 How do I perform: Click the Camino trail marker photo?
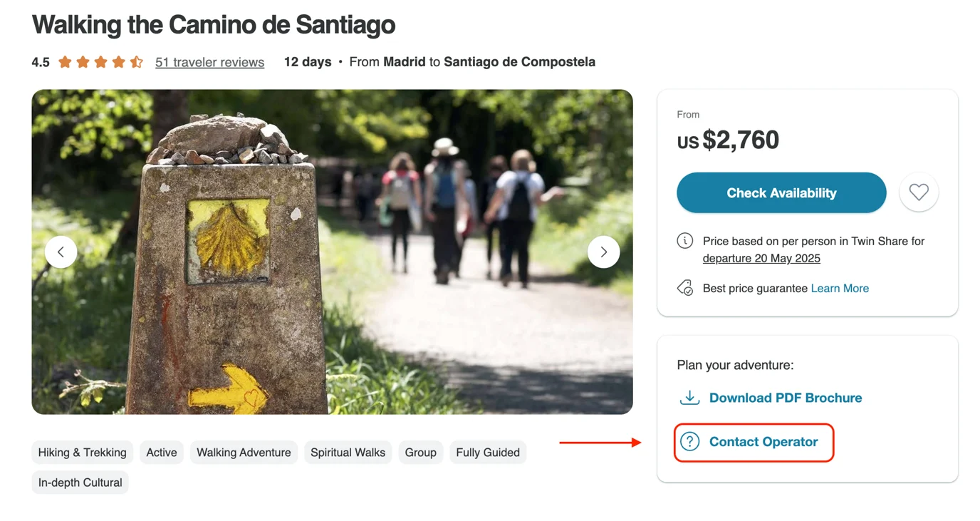332,252
